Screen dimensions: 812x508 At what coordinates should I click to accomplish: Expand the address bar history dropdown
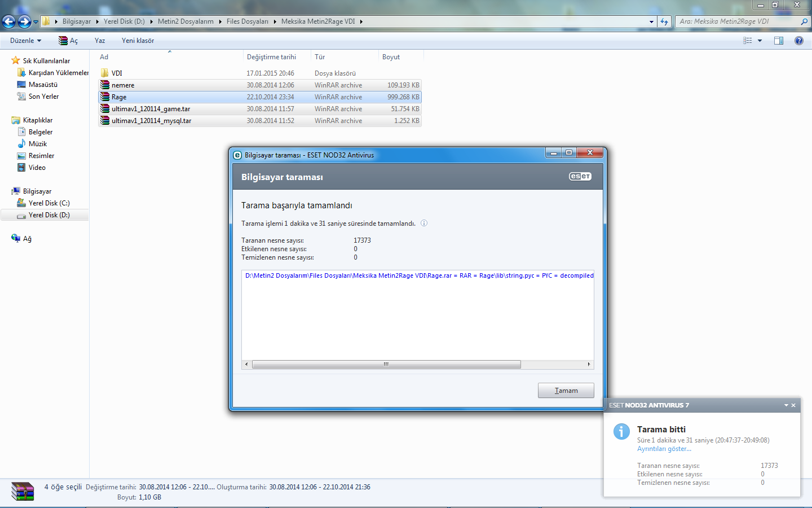(x=651, y=21)
